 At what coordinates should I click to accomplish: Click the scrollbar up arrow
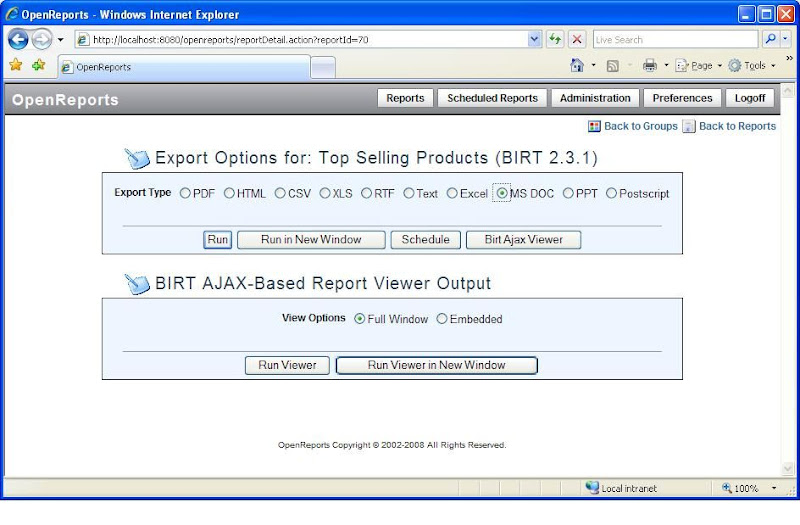click(788, 91)
